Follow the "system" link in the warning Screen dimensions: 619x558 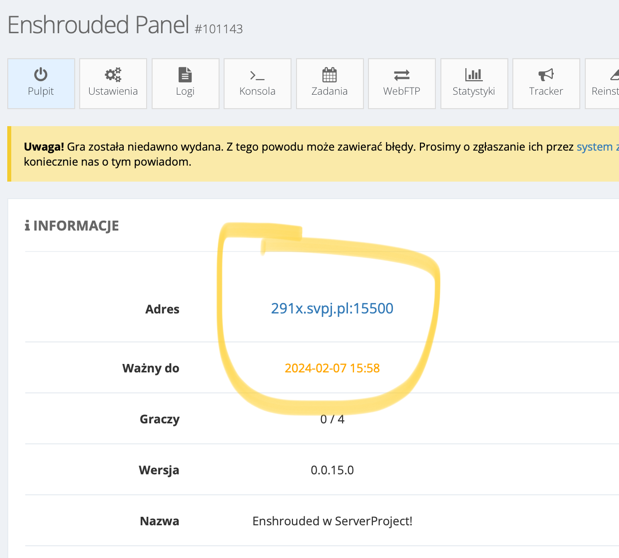coord(594,146)
